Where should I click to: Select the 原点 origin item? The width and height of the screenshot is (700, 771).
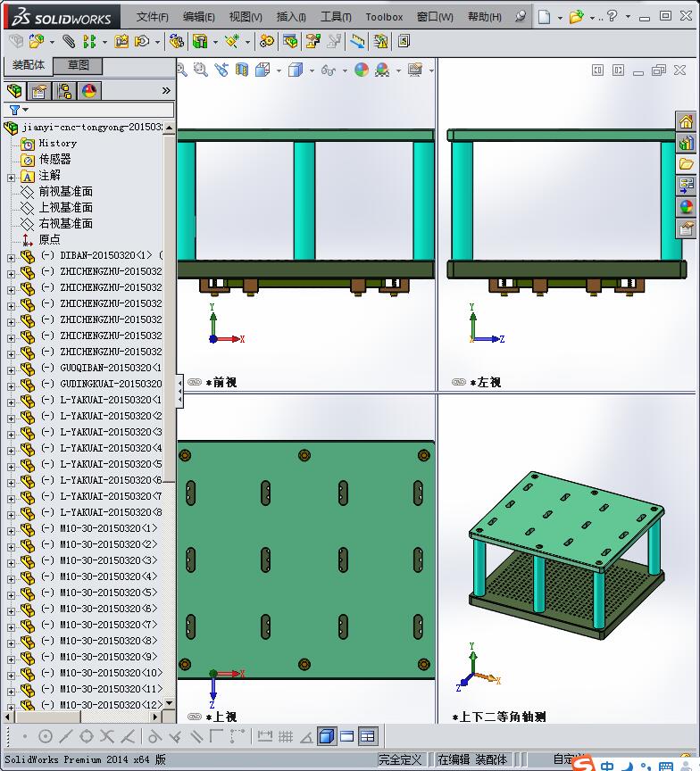tap(49, 239)
